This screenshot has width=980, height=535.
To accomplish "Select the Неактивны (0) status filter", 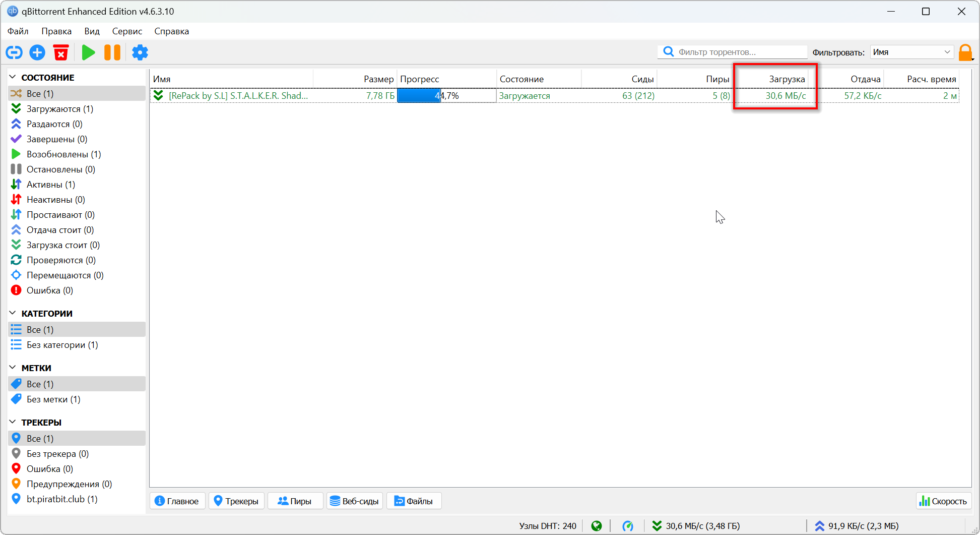I will click(x=77, y=200).
